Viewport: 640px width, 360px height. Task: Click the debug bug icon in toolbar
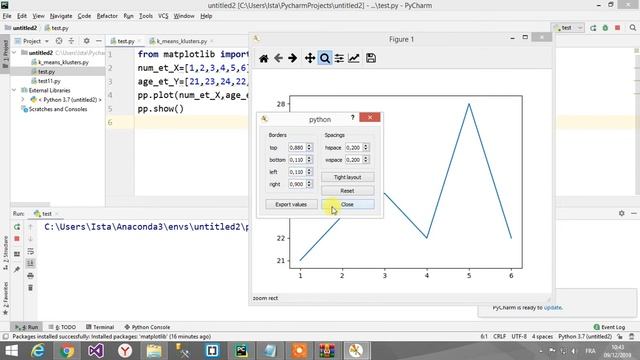click(605, 28)
